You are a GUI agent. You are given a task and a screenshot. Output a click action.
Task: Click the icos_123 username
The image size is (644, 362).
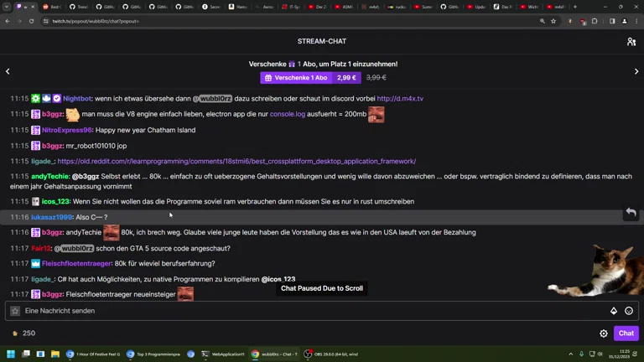pyautogui.click(x=55, y=201)
